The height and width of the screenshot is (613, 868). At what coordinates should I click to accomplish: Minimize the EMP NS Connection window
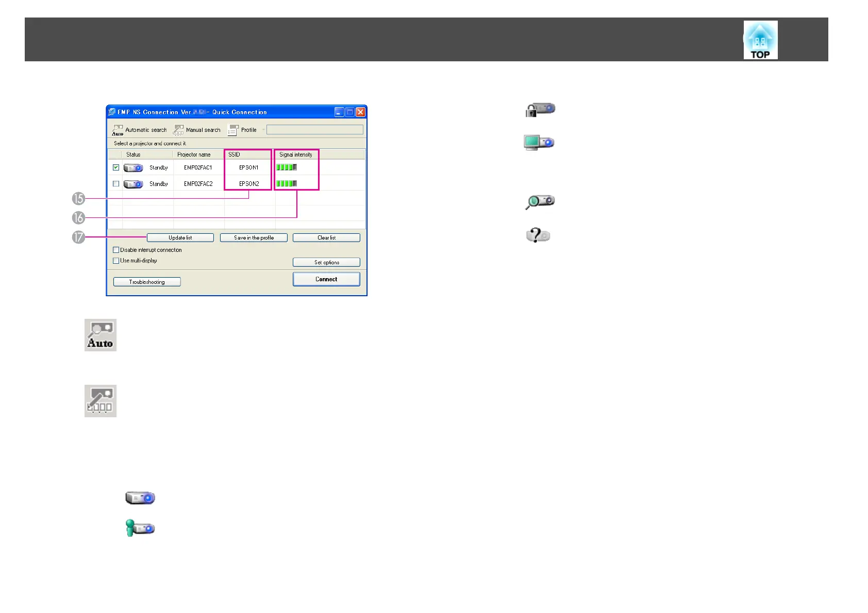pos(339,112)
